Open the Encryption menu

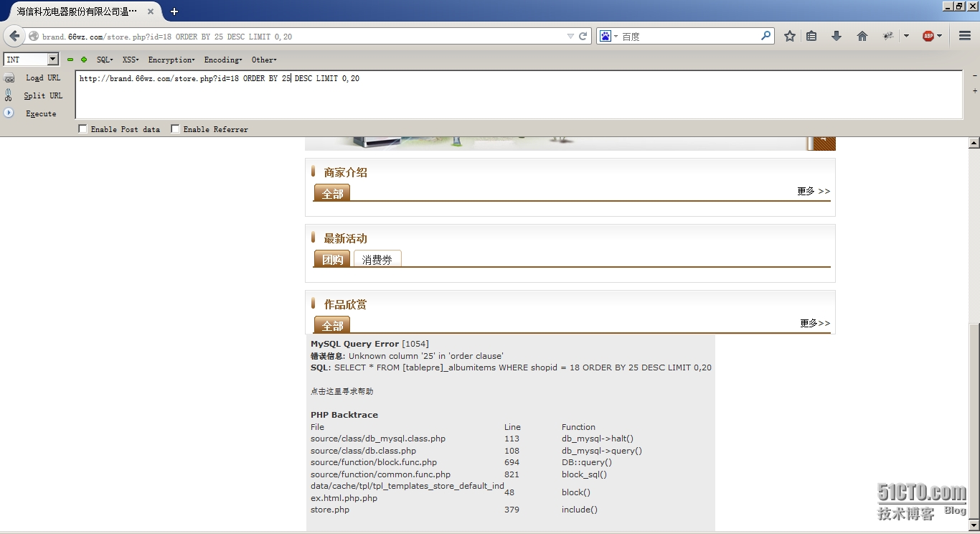[171, 60]
